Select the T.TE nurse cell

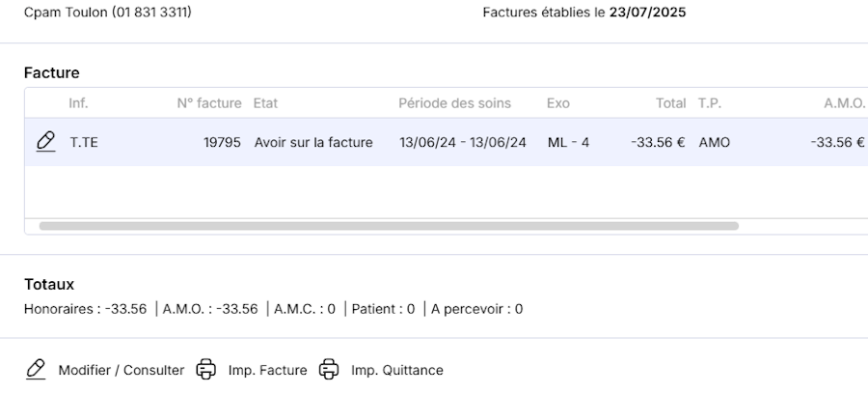[84, 143]
